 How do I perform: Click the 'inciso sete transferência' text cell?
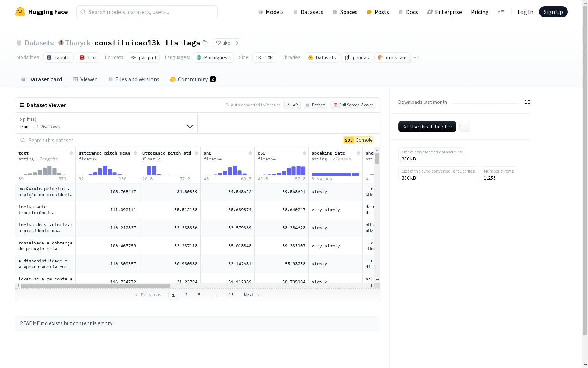[46, 210]
